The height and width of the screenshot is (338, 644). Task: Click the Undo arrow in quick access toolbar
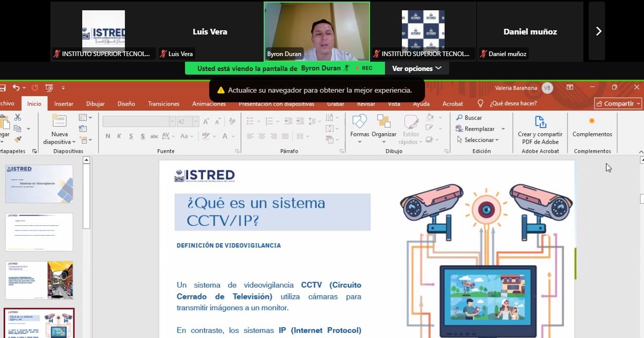click(x=16, y=88)
